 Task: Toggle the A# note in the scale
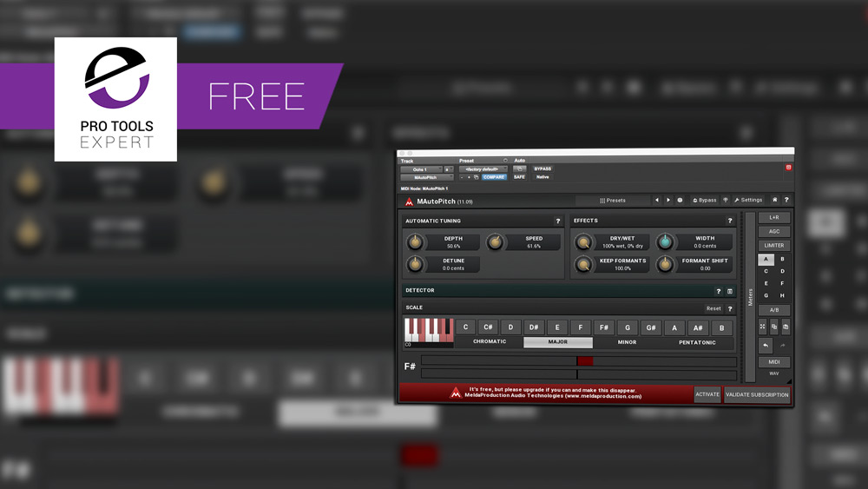tap(698, 327)
